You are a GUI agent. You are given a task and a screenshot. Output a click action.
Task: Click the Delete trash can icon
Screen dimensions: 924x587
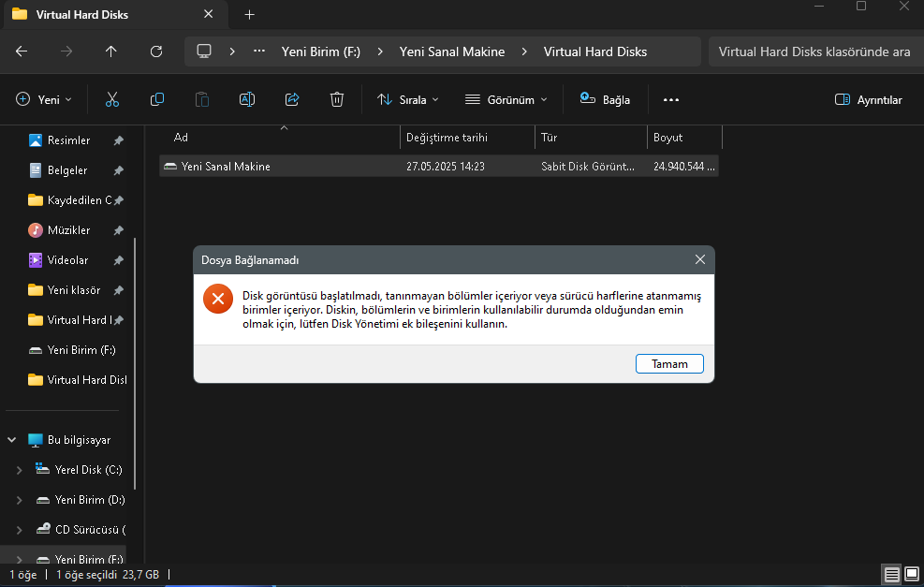tap(337, 99)
